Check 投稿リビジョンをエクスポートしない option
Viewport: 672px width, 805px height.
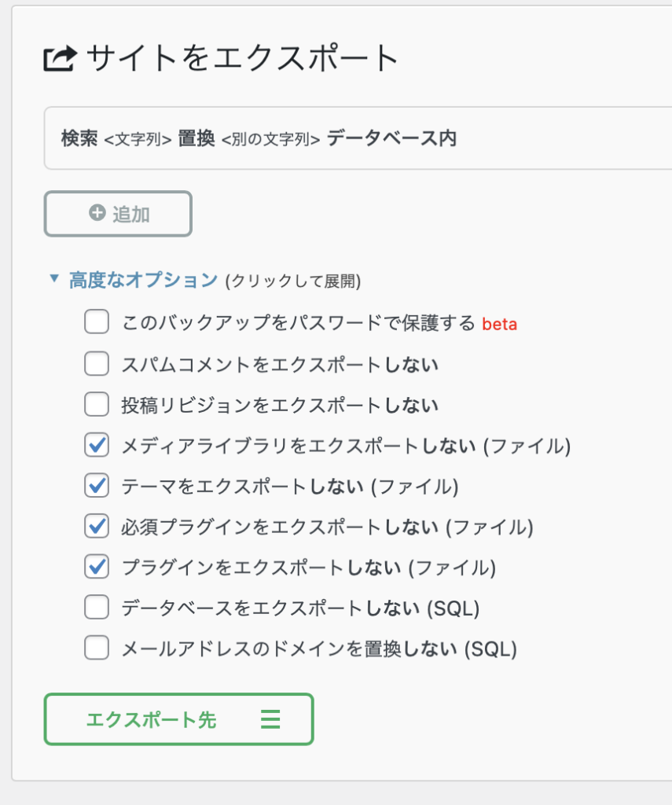click(x=97, y=405)
